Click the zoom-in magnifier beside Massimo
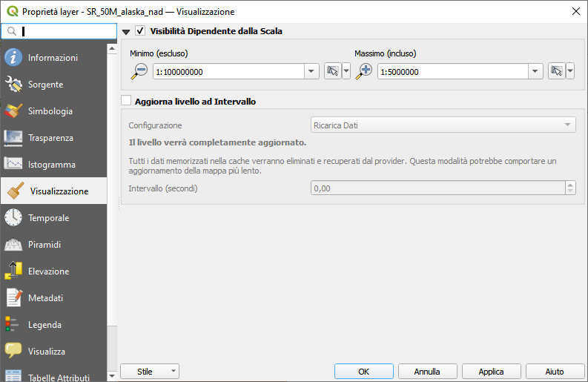Viewport: 588px width, 382px height. click(364, 71)
